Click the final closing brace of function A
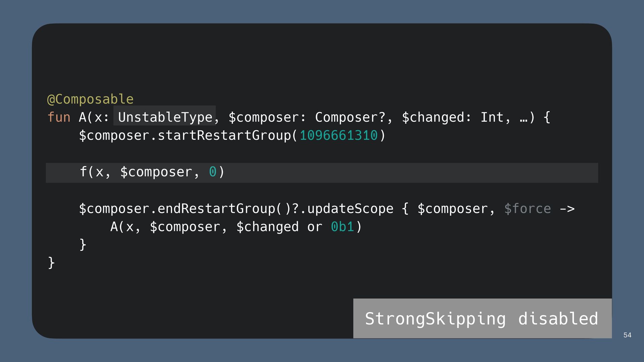The image size is (644, 362). click(x=51, y=263)
